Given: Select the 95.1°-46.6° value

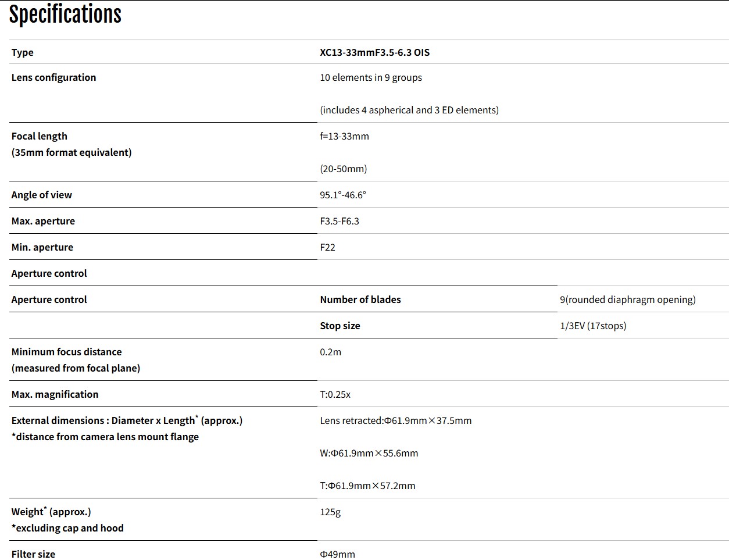Looking at the screenshot, I should pos(342,195).
